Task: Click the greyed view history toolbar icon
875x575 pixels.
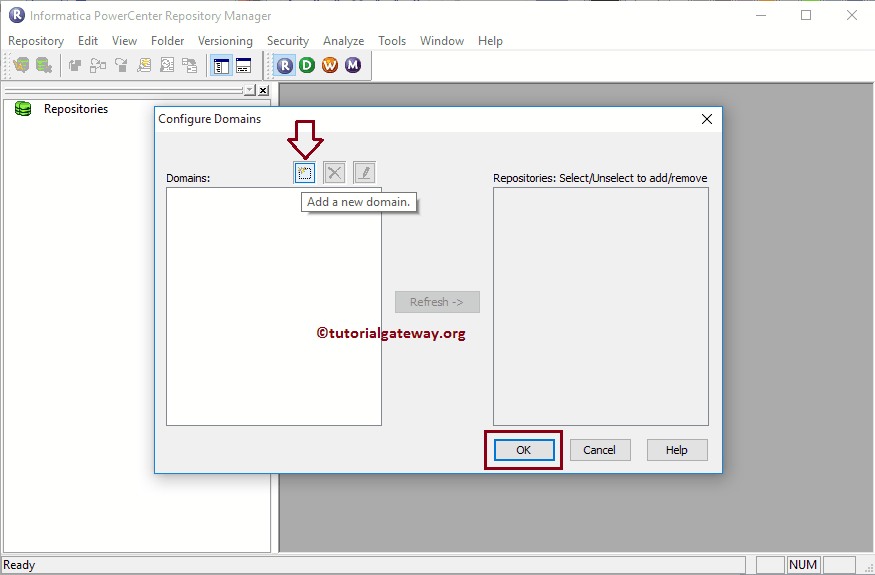Action: click(x=167, y=65)
